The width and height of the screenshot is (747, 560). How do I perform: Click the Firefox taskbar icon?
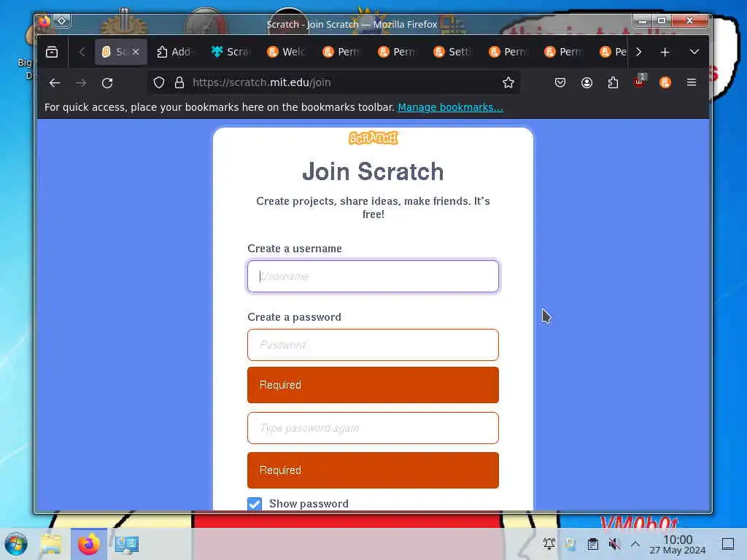click(x=88, y=544)
